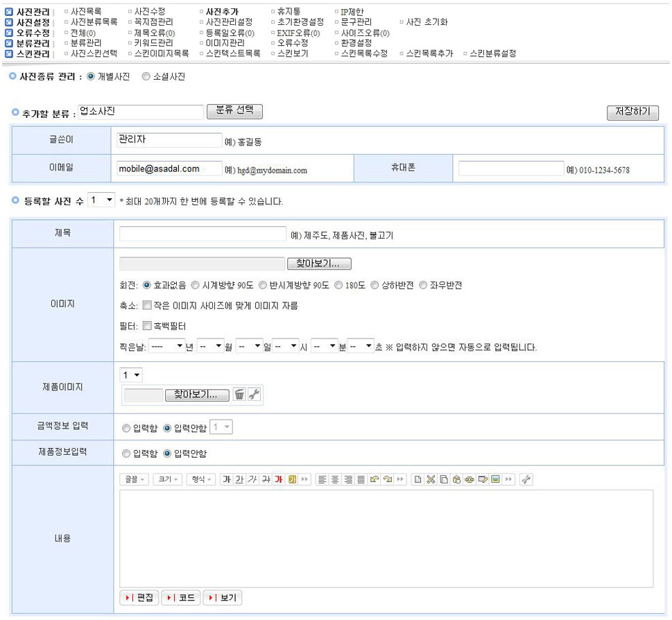This screenshot has height=620, width=672.
Task: Click the red font color icon
Action: [279, 479]
